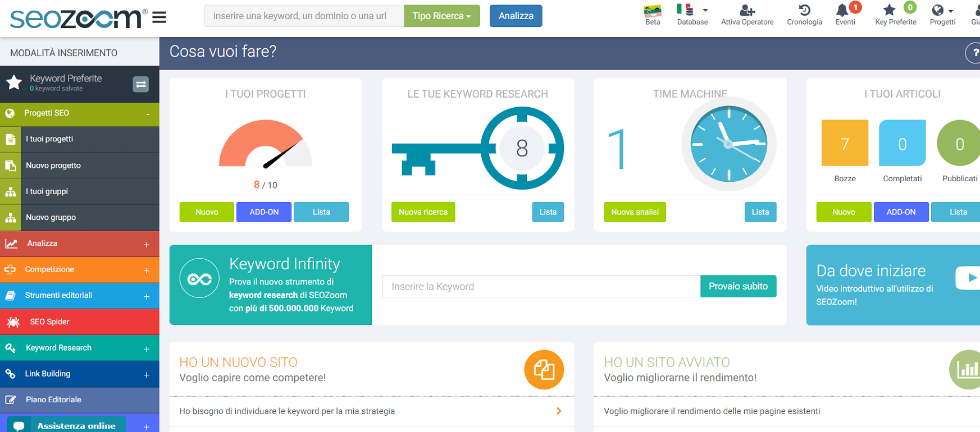Collapse the Progetti SEO section
The width and height of the screenshot is (980, 432).
point(148,114)
